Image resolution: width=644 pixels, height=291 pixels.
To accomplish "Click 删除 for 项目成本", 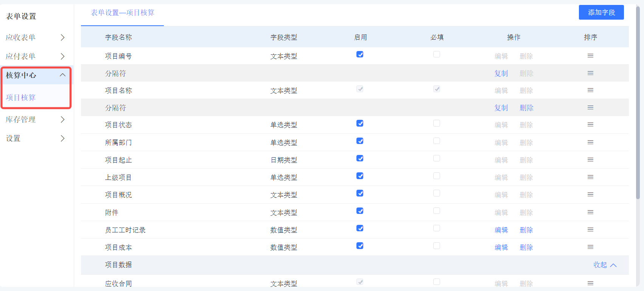I will tap(526, 247).
